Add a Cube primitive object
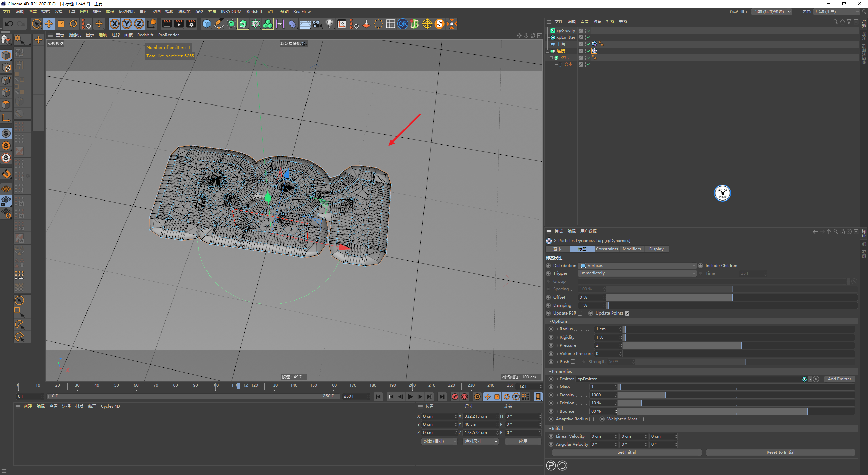 (206, 24)
